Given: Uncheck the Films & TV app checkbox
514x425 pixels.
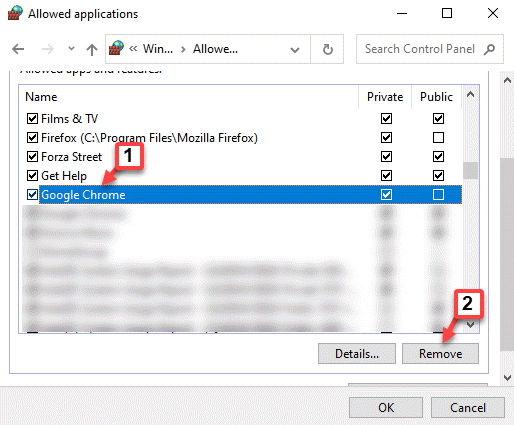Looking at the screenshot, I should [32, 118].
